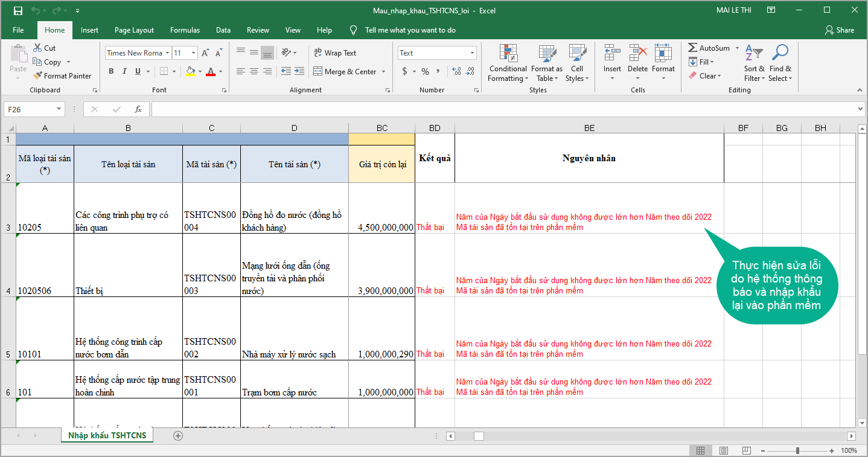Click the yellow fill color swatch
The width and height of the screenshot is (868, 457).
(191, 71)
